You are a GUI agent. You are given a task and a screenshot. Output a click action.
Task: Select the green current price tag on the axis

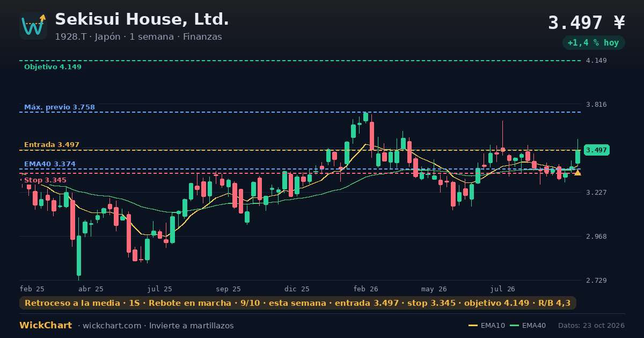coord(597,150)
